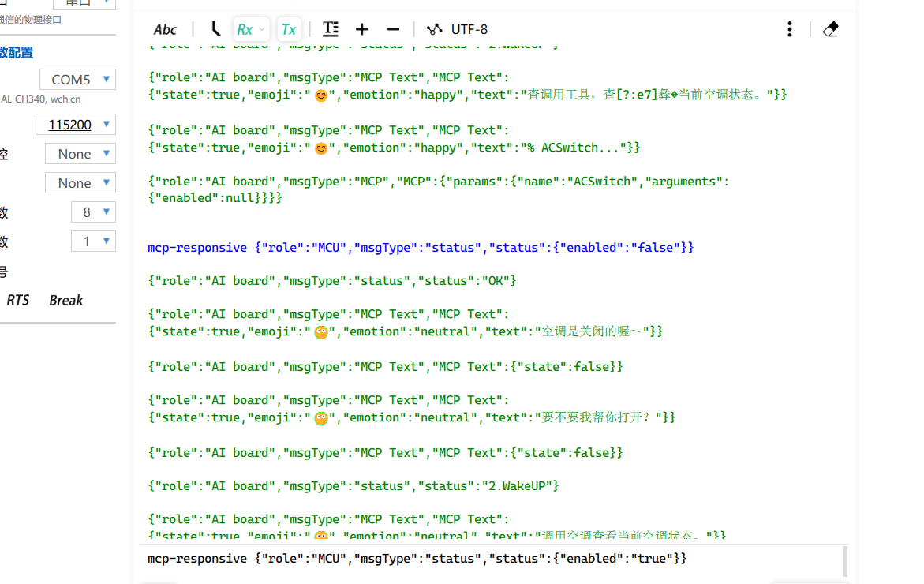Click the text formatting icon
The height and width of the screenshot is (584, 924).
click(x=331, y=29)
